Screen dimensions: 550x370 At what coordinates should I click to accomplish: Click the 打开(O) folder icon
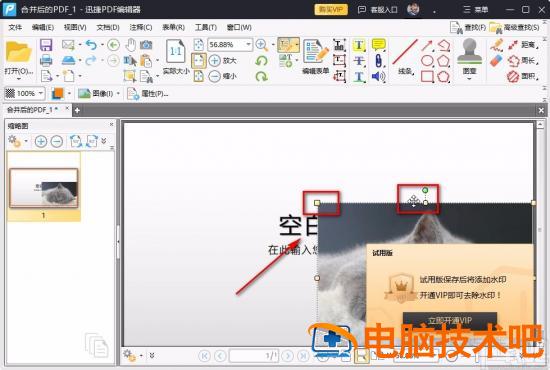pos(18,52)
